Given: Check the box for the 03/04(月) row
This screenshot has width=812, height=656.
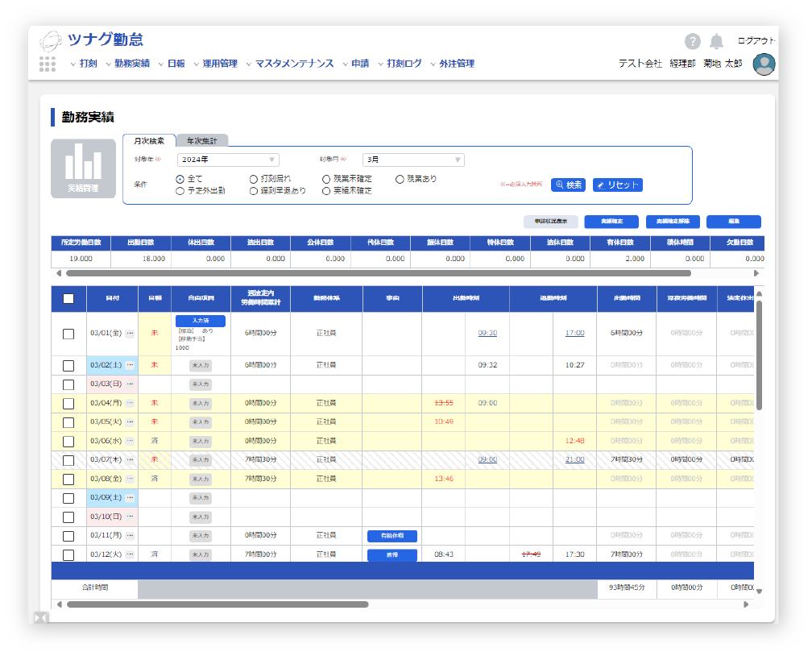Looking at the screenshot, I should [x=68, y=403].
